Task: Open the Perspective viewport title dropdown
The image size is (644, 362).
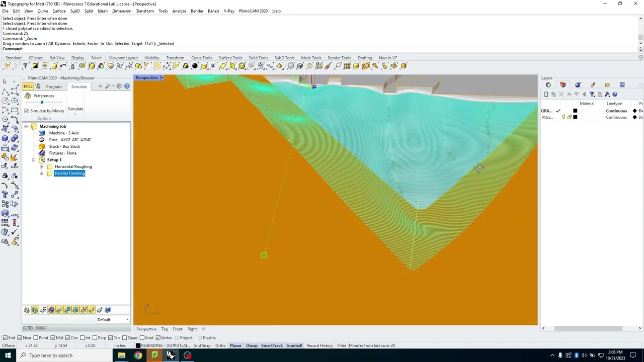Action: coord(162,78)
